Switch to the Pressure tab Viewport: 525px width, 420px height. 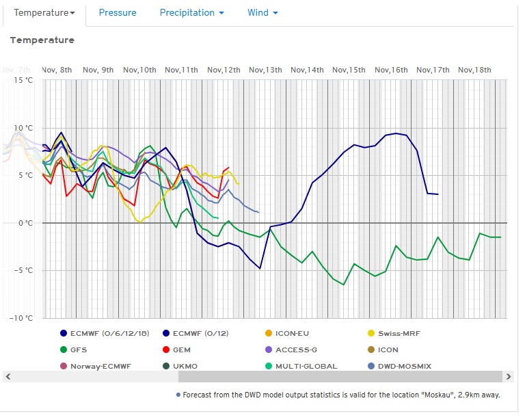coord(118,13)
